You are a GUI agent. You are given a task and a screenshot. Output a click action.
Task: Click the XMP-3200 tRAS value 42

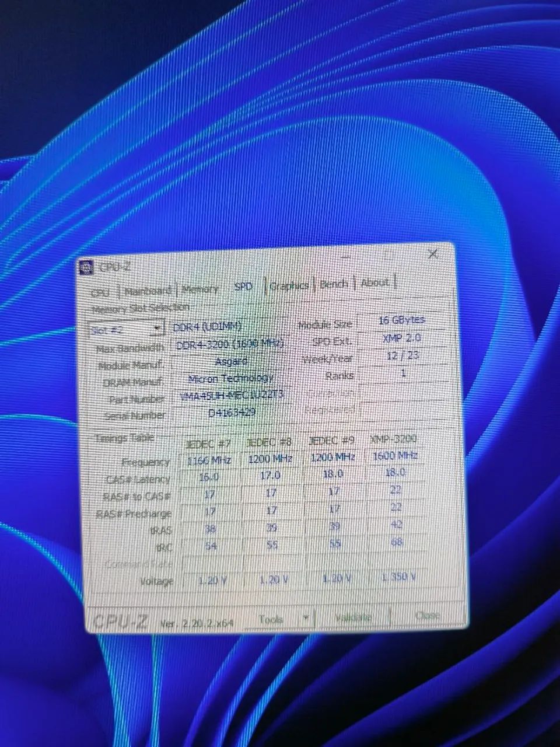click(x=397, y=525)
